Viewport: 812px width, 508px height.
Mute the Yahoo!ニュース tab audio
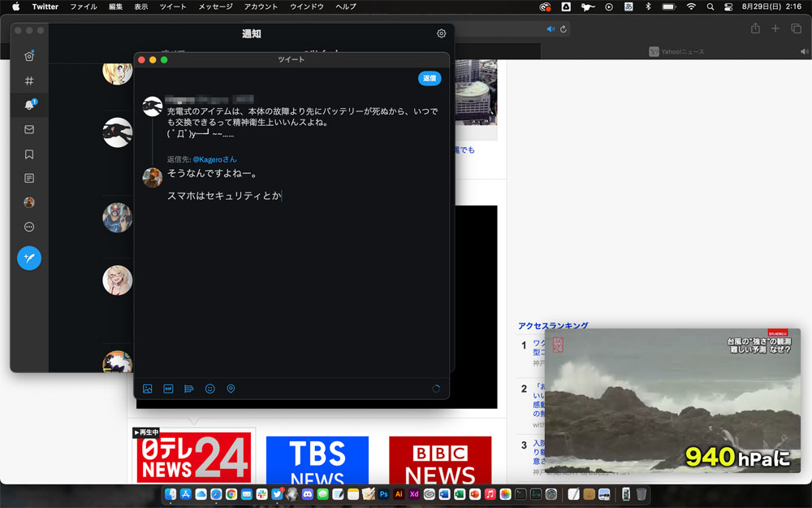[804, 51]
